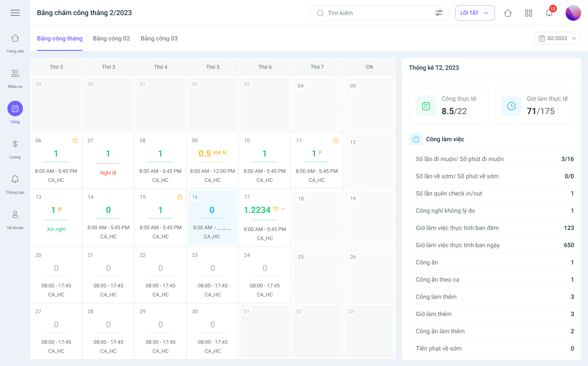Click day 24 cell in calendar
588x366 pixels.
[x=265, y=275]
